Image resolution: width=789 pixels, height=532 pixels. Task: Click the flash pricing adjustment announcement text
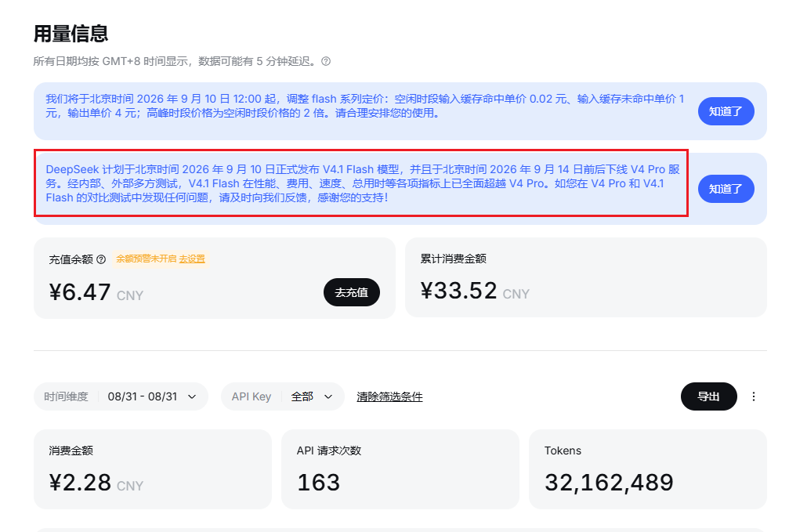365,106
